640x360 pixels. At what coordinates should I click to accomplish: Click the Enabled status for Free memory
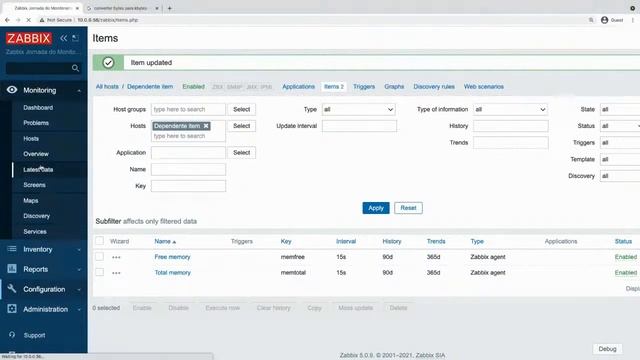tap(626, 257)
